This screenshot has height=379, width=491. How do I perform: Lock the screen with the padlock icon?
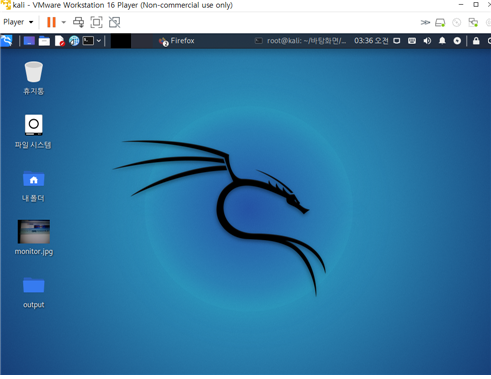(476, 41)
